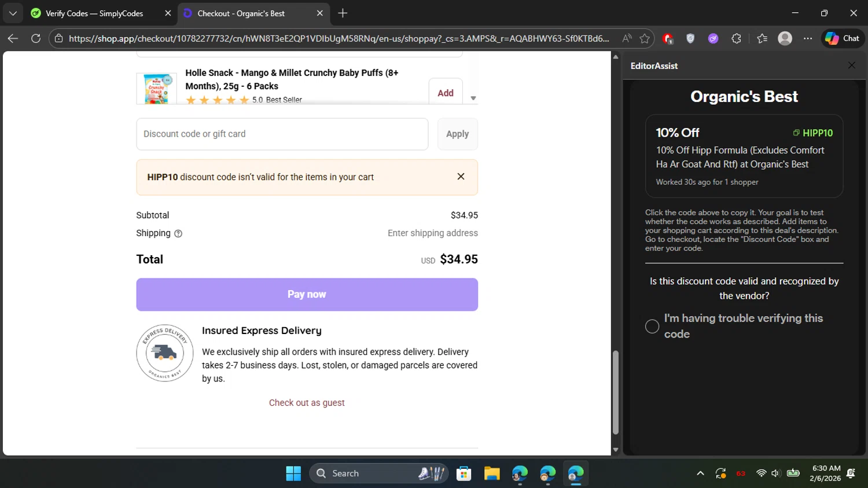The image size is (868, 488).
Task: Click the Pay now button
Action: [x=307, y=295]
